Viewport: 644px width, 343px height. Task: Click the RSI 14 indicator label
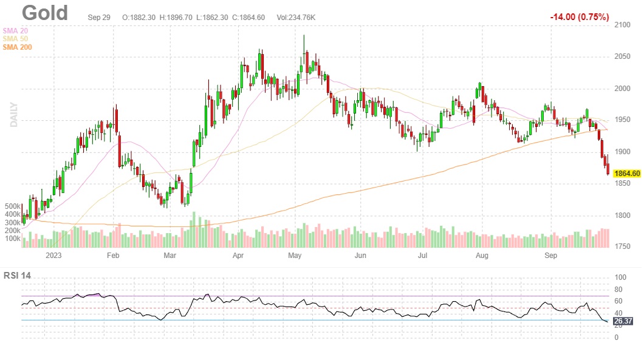click(17, 276)
